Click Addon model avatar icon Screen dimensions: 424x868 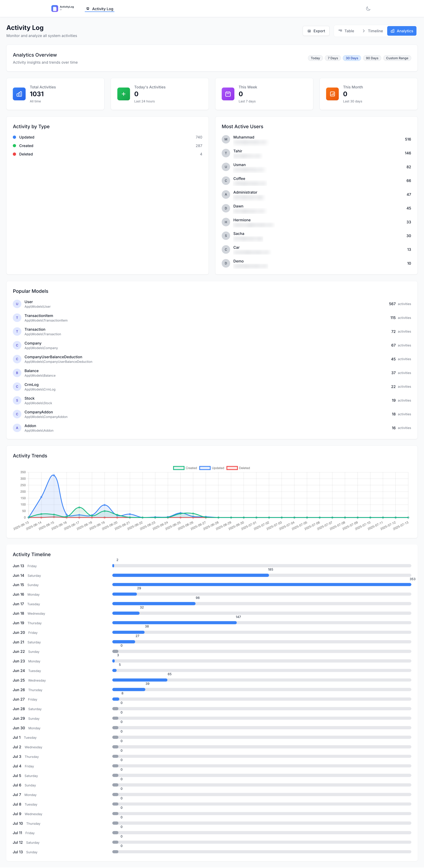tap(17, 428)
